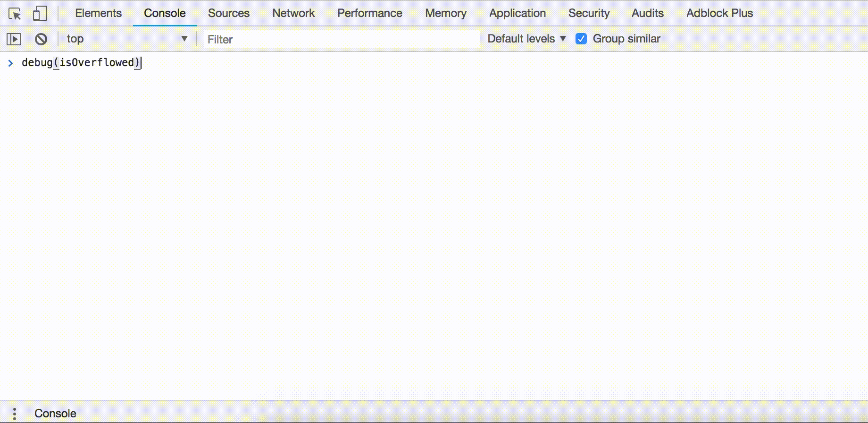Go to the Memory tab
Screen dimensions: 868x423
[446, 13]
